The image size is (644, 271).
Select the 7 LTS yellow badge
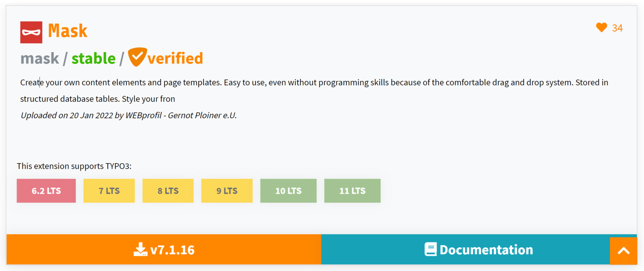pyautogui.click(x=109, y=191)
